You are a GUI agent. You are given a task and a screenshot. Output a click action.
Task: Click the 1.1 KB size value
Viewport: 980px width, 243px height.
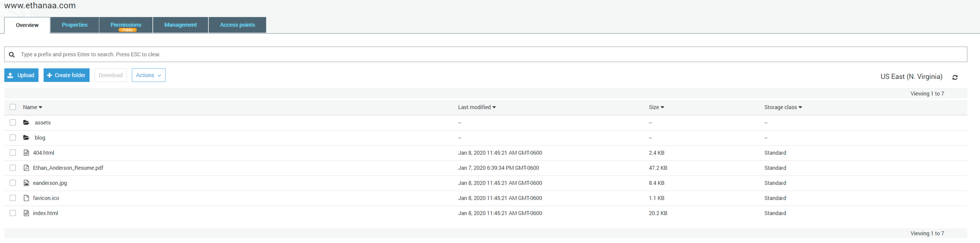[656, 198]
